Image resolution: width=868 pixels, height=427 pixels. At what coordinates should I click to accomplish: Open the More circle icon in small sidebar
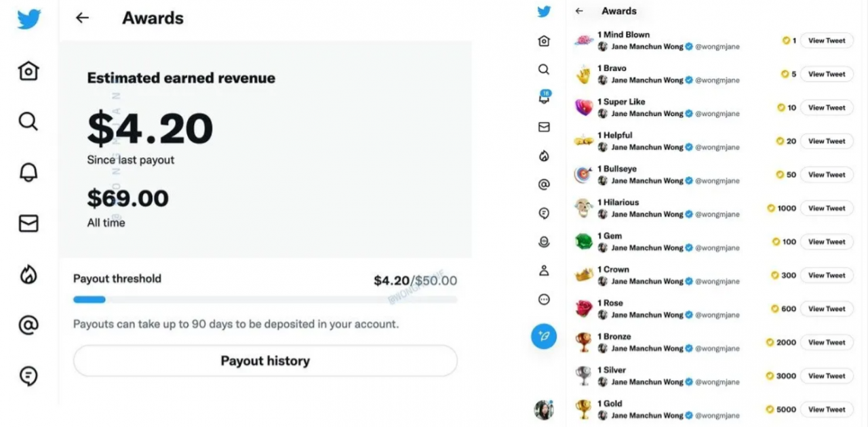click(544, 299)
